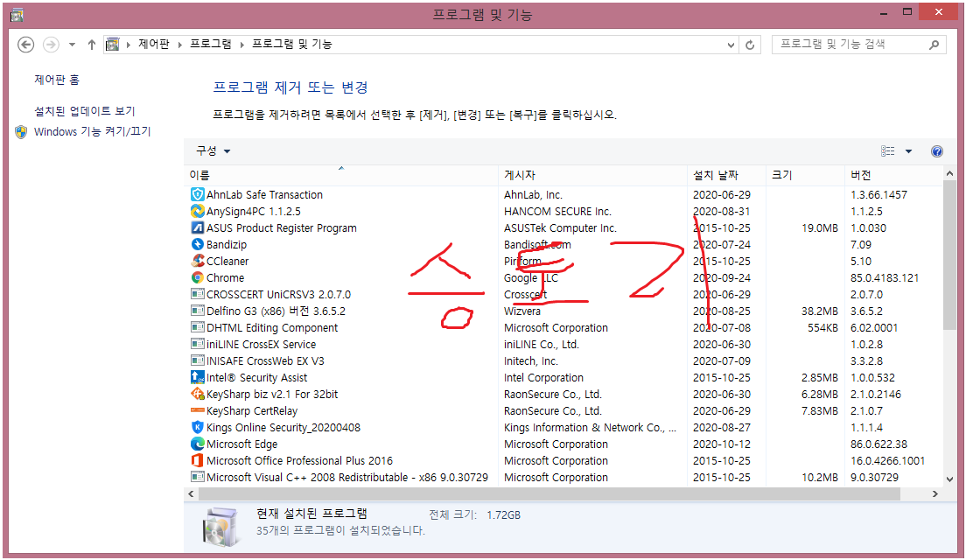Click 프로그램 in the breadcrumb path
966x560 pixels.
click(211, 45)
